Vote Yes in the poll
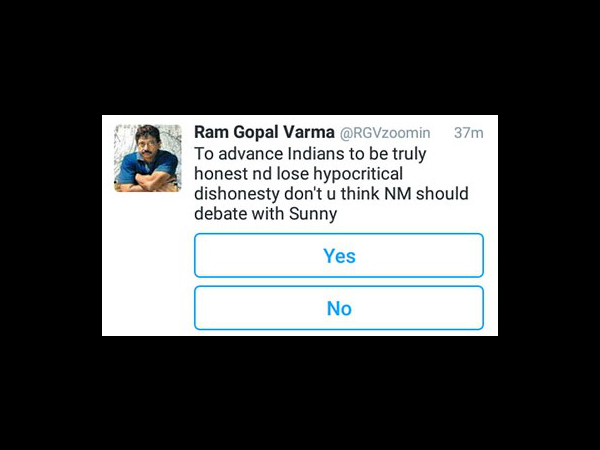 click(x=339, y=255)
